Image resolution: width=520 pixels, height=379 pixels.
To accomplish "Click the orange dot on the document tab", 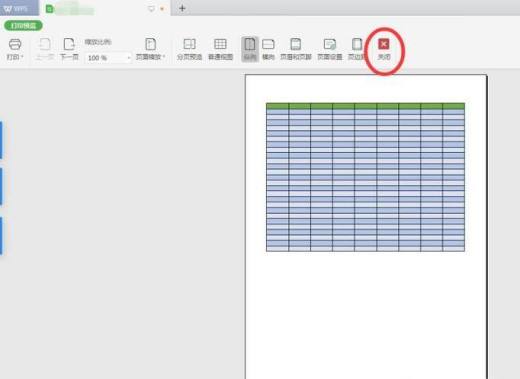I will pyautogui.click(x=162, y=9).
